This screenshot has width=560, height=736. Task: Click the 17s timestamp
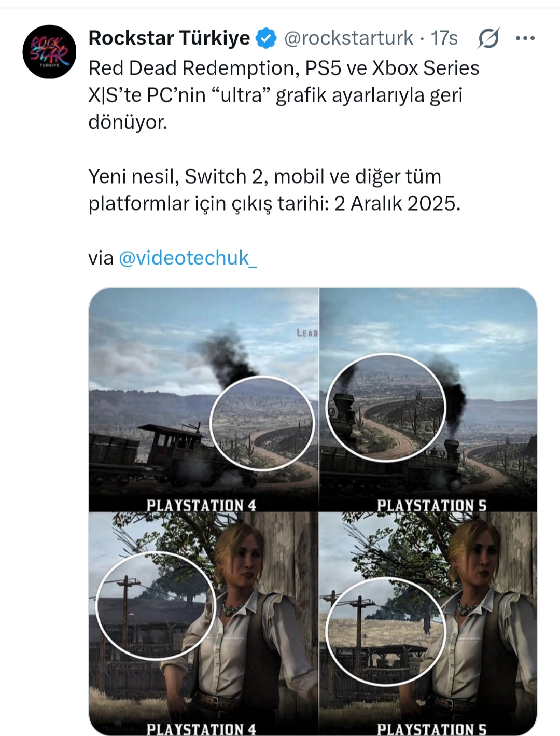(444, 38)
